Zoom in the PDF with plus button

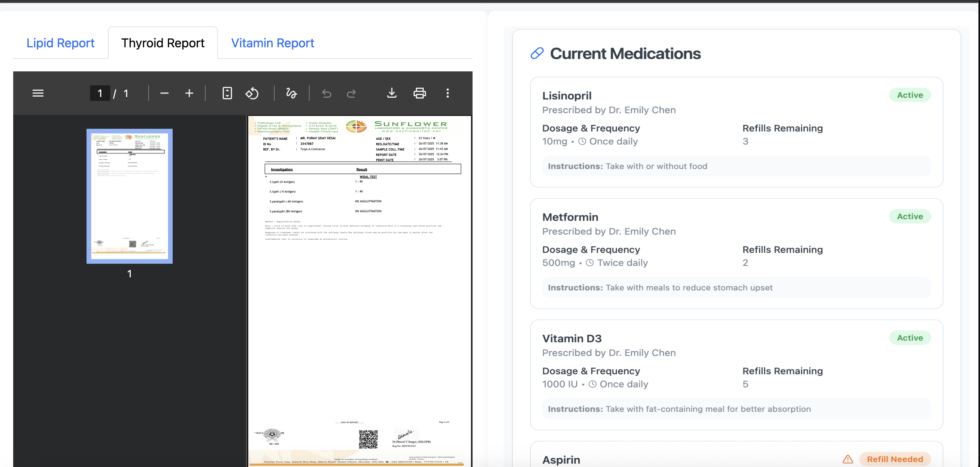tap(189, 93)
